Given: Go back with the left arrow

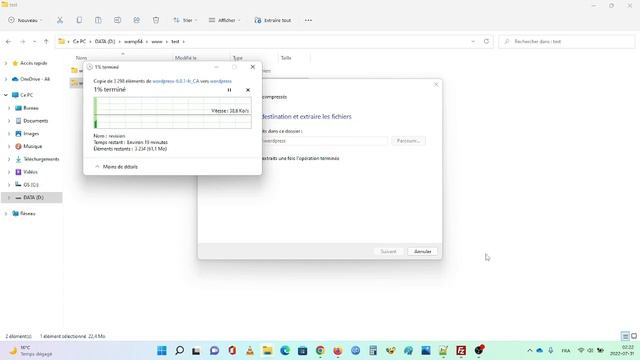Looking at the screenshot, I should tap(9, 42).
